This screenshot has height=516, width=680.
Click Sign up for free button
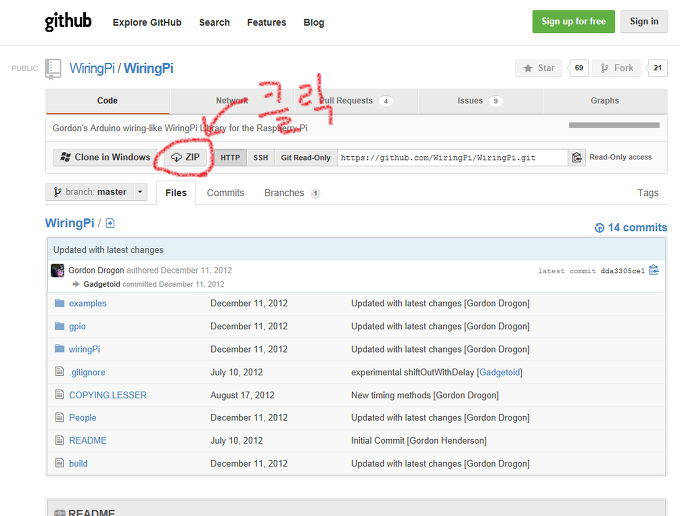click(573, 21)
